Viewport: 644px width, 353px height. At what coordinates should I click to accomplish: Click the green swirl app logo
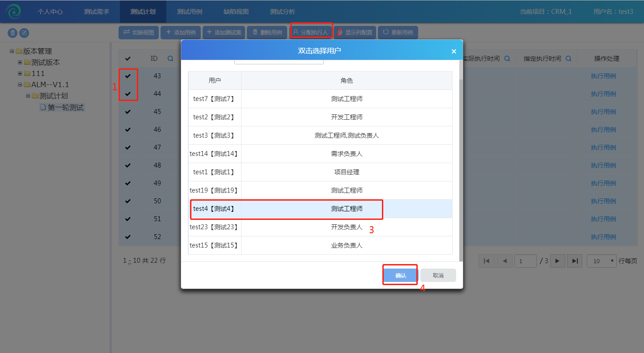(x=14, y=12)
